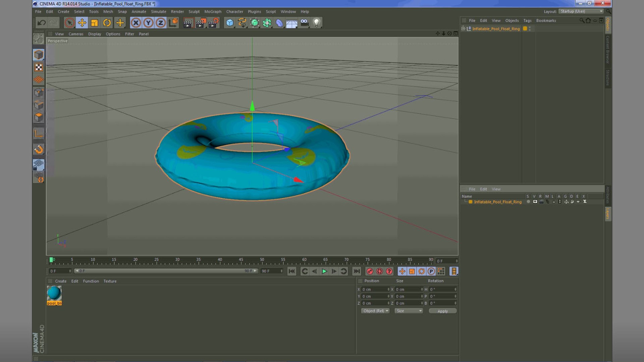Open the material manager Texture menu
Image resolution: width=644 pixels, height=362 pixels.
click(x=110, y=281)
